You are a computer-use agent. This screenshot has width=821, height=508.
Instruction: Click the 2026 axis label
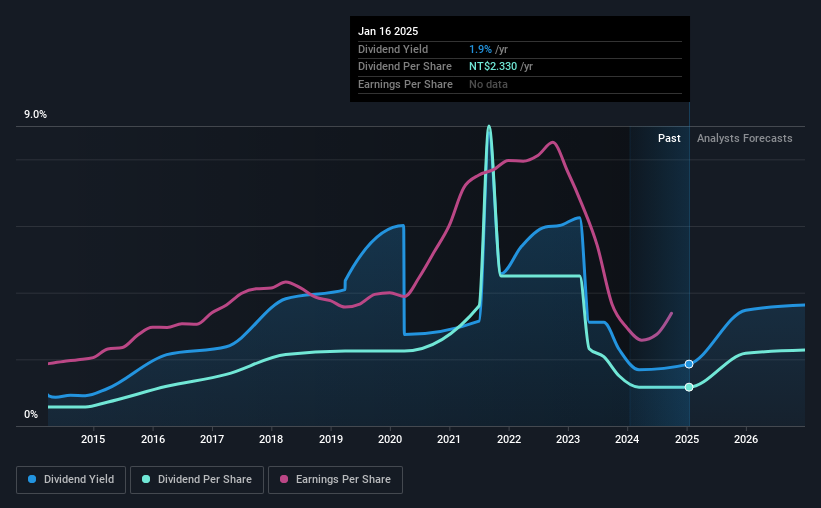[x=746, y=439]
